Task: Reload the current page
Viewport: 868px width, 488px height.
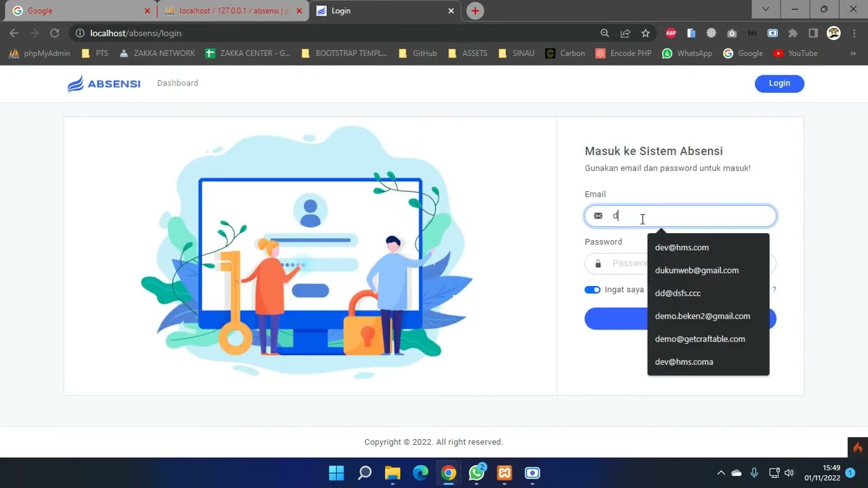Action: [x=55, y=33]
